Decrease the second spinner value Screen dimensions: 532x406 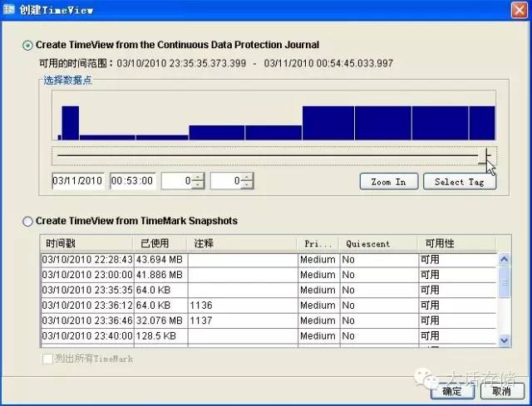coord(247,184)
